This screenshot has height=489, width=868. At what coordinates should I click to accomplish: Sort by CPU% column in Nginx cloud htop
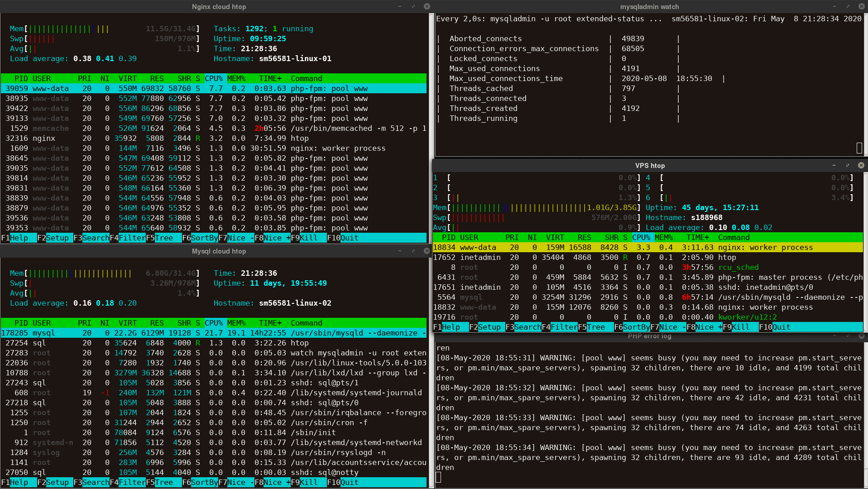[x=213, y=78]
